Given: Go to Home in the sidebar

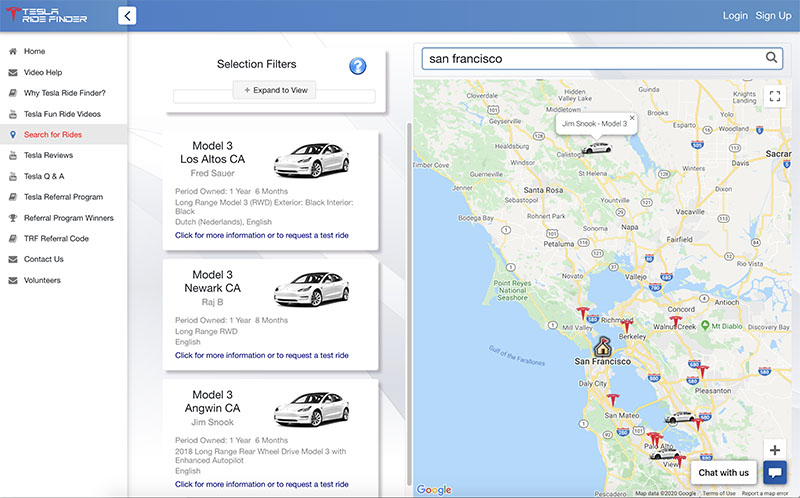Looking at the screenshot, I should [x=34, y=51].
